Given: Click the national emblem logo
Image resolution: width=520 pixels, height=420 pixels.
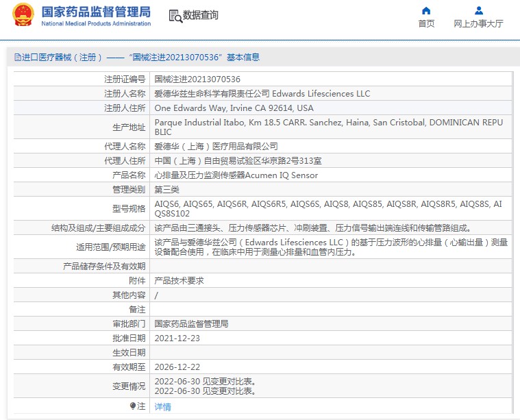Looking at the screenshot, I should point(23,14).
